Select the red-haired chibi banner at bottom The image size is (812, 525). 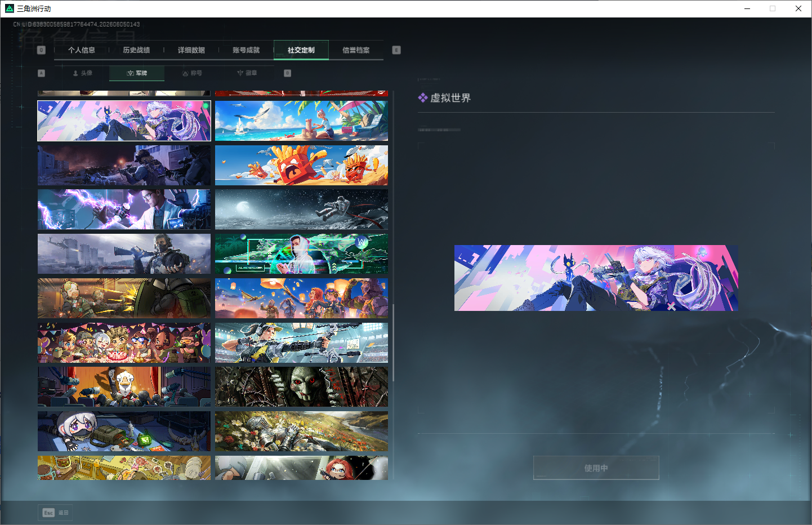pyautogui.click(x=301, y=468)
